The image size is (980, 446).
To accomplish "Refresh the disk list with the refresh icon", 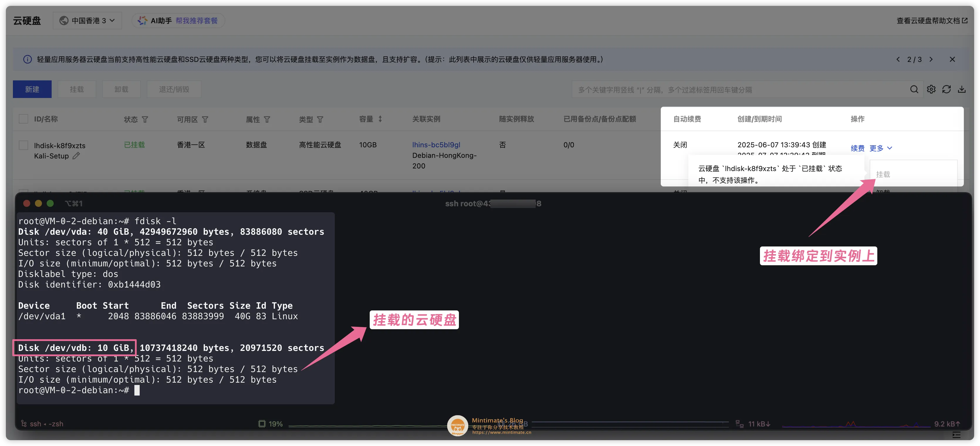I will (947, 89).
